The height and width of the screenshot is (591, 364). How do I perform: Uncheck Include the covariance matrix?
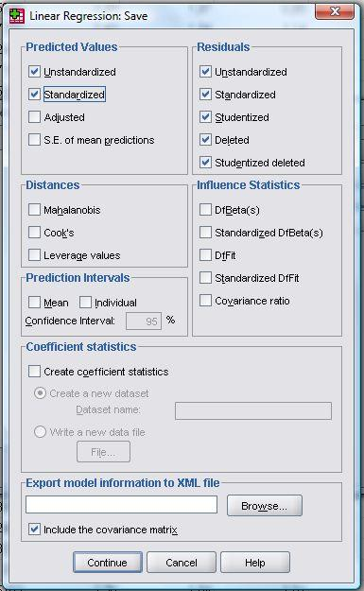point(34,530)
